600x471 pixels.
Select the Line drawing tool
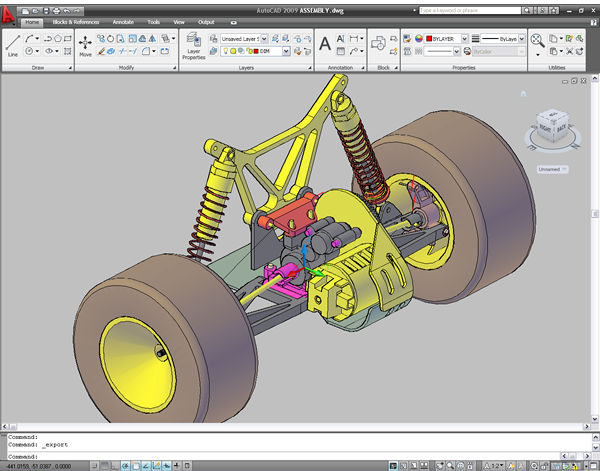point(13,44)
